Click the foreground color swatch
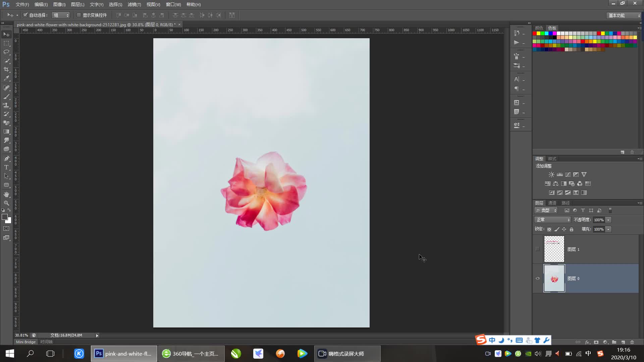 coord(4,217)
